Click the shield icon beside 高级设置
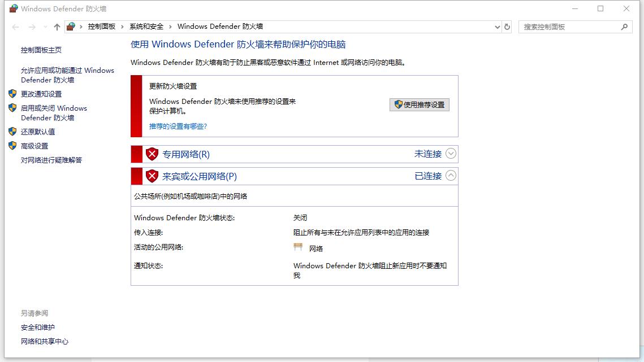The image size is (644, 362). coord(12,146)
